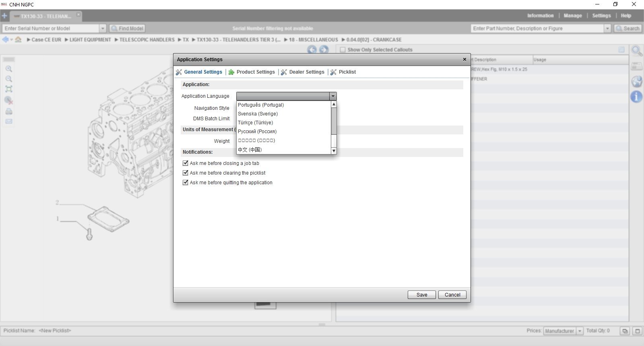Toggle Ask me before clearing the picklist
This screenshot has height=346, width=644.
pos(186,173)
